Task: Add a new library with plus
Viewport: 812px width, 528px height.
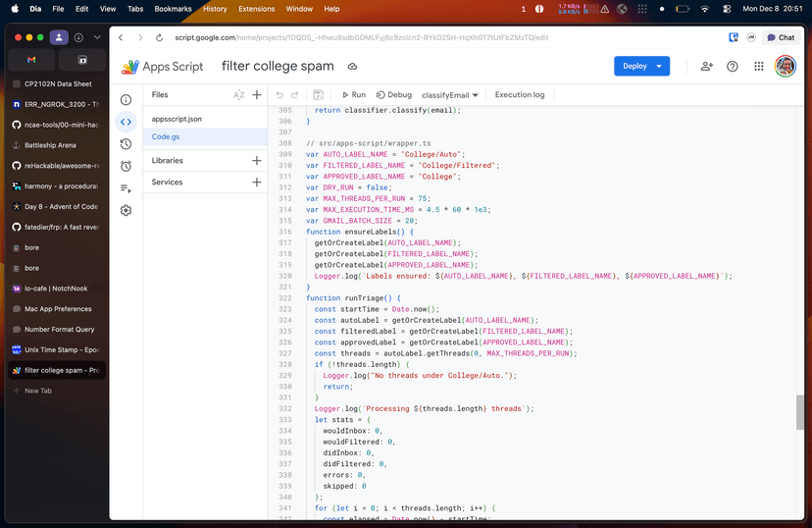Action: (257, 160)
